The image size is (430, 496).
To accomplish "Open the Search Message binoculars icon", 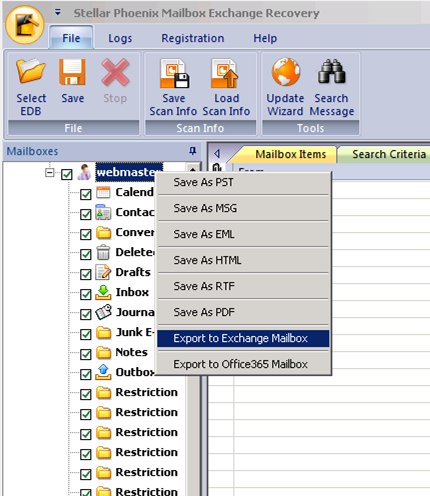I will point(332,71).
